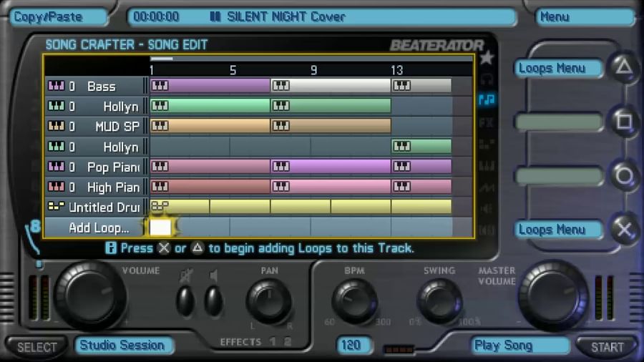Screen dimensions: 644x362
Task: Adjust the Pan knob
Action: [269, 301]
